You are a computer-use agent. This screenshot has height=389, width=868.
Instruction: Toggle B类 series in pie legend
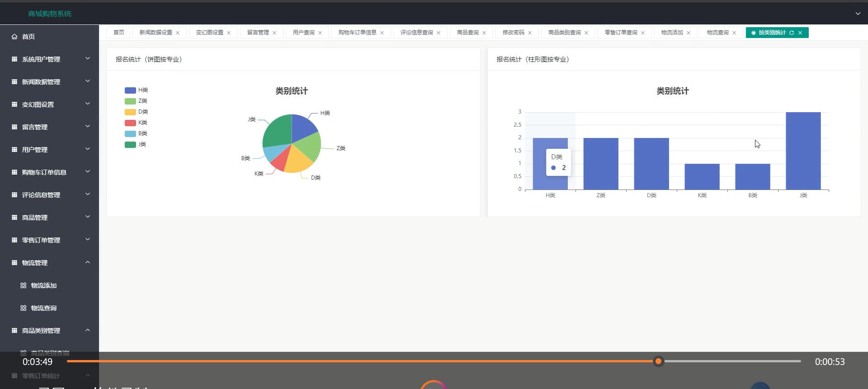tap(136, 133)
